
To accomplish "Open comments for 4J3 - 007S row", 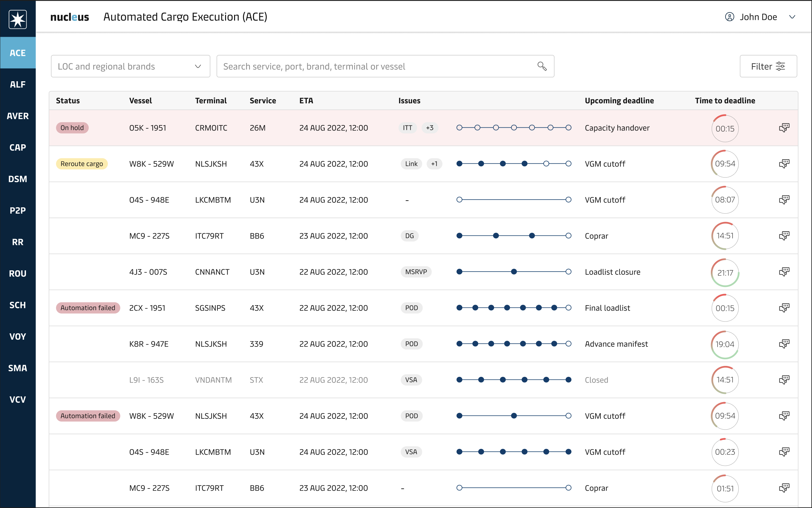I will tap(784, 272).
